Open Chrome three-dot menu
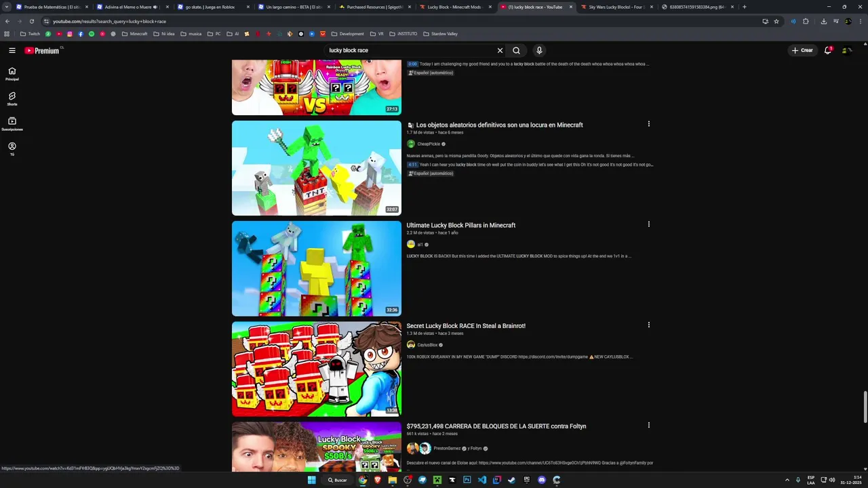 pos(861,21)
